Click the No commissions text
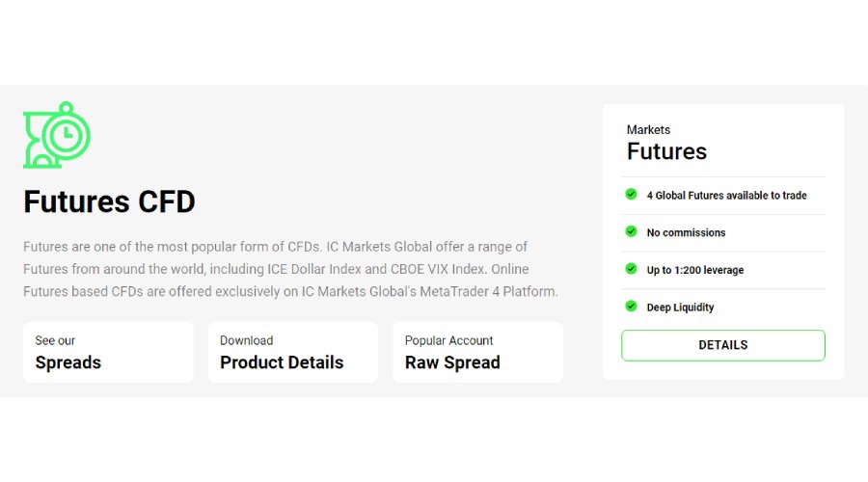The height and width of the screenshot is (482, 868). (x=686, y=233)
